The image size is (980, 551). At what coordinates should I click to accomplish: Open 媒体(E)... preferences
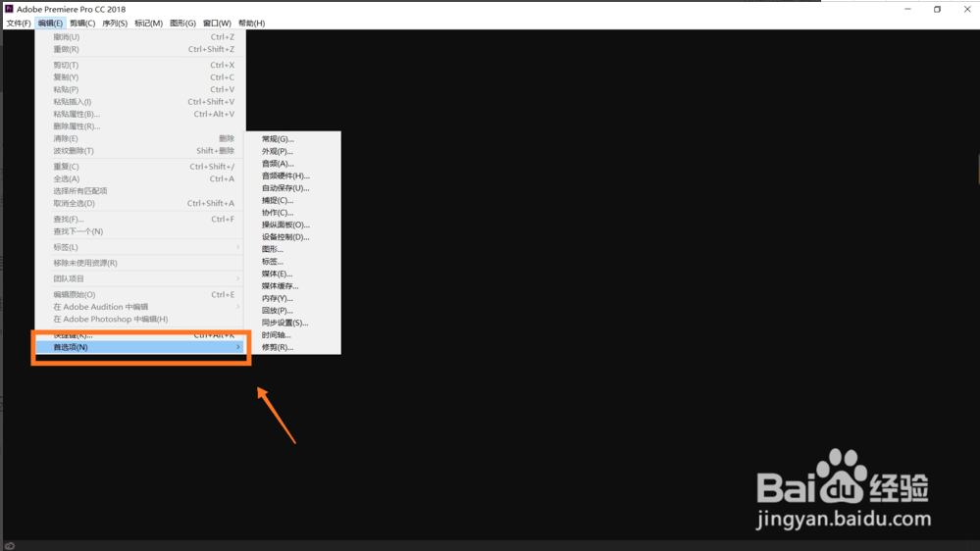coord(292,275)
